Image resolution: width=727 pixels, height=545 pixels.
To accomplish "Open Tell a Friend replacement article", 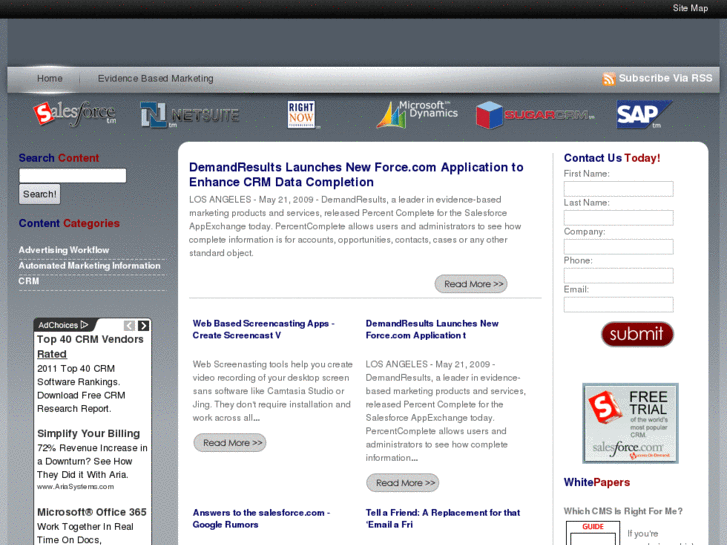I will (x=443, y=519).
